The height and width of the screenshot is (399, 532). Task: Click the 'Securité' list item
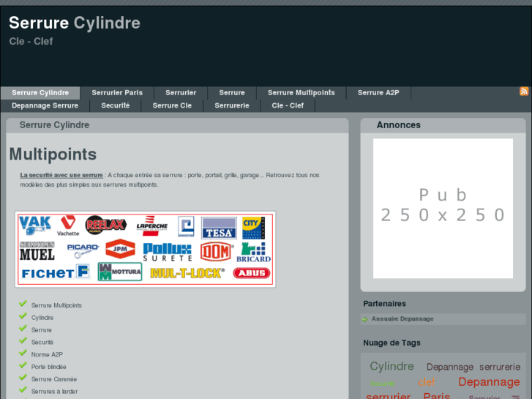(42, 343)
